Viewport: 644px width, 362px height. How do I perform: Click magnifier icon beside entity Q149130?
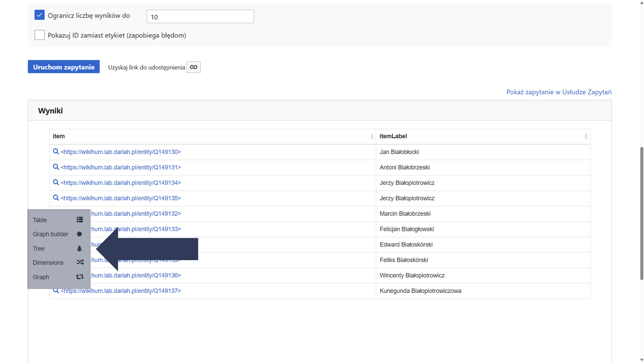[56, 152]
